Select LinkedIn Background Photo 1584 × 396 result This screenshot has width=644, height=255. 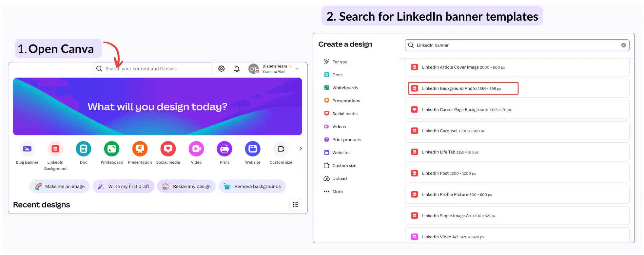click(517, 88)
